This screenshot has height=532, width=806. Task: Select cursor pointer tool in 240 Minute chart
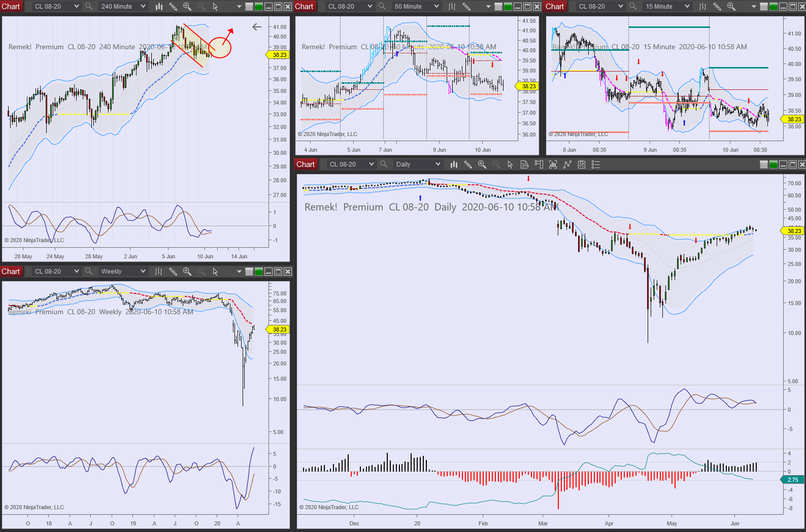tap(215, 7)
